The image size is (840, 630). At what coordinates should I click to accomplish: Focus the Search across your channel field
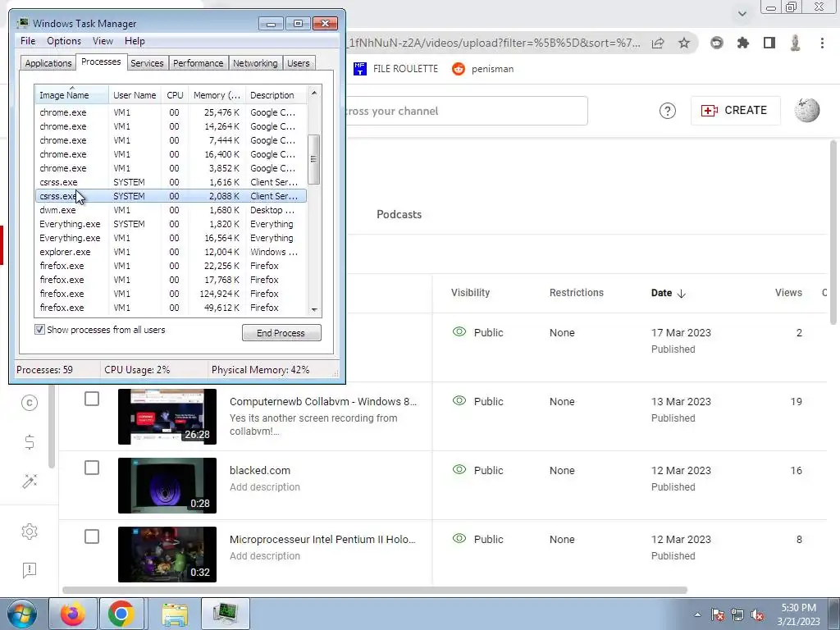coord(466,111)
